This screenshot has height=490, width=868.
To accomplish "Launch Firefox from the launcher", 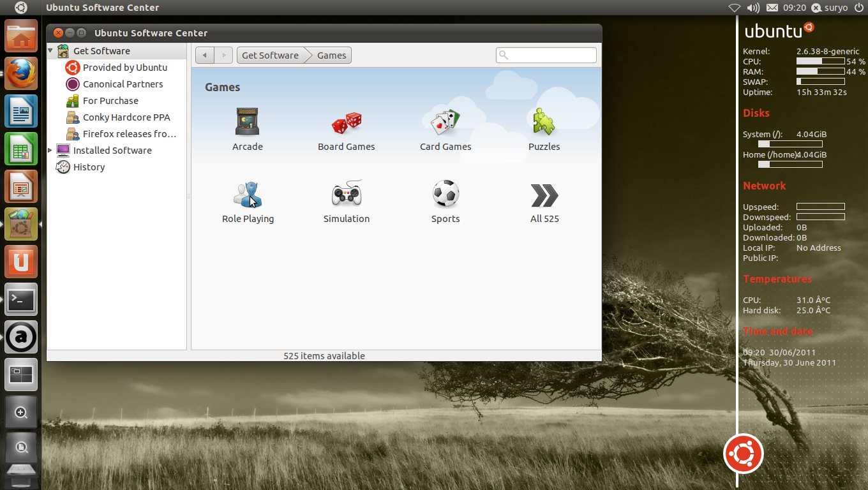I will click(x=21, y=73).
